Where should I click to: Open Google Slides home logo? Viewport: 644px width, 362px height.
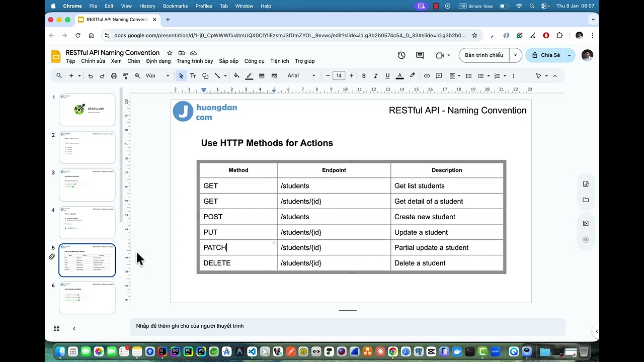[56, 56]
